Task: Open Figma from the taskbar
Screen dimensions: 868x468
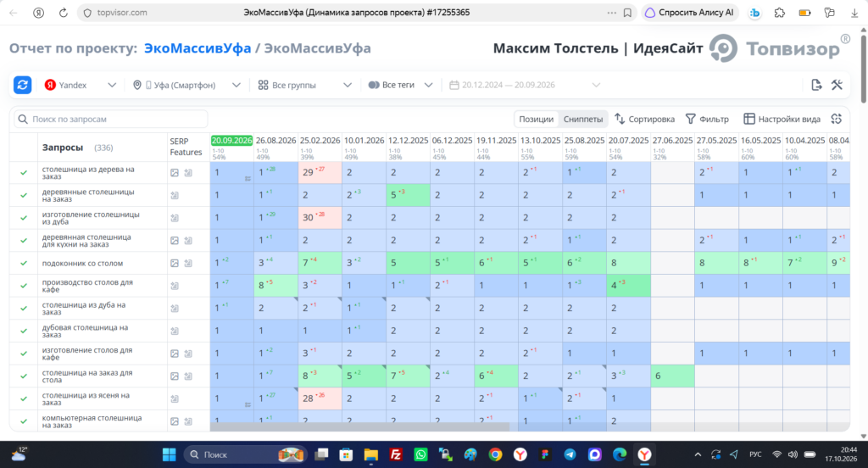Action: tap(545, 454)
